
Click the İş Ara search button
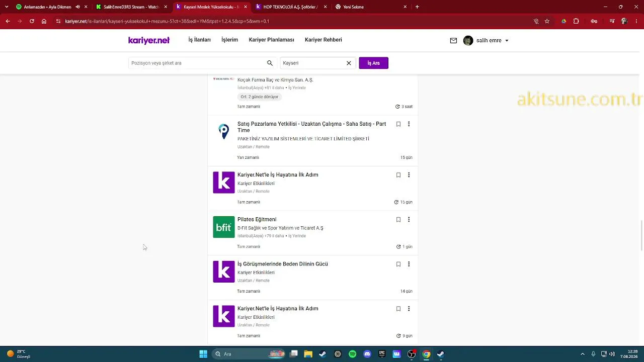(373, 63)
